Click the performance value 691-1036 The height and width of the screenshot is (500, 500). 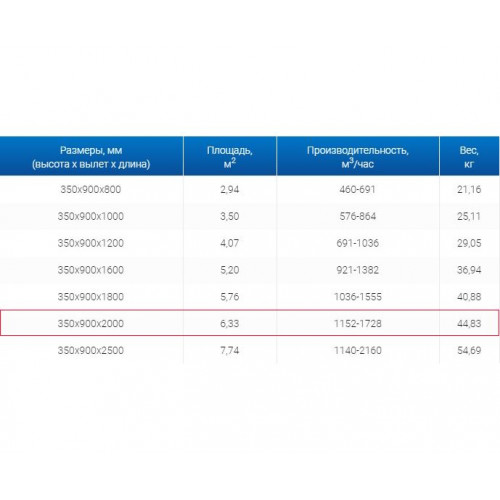358,243
